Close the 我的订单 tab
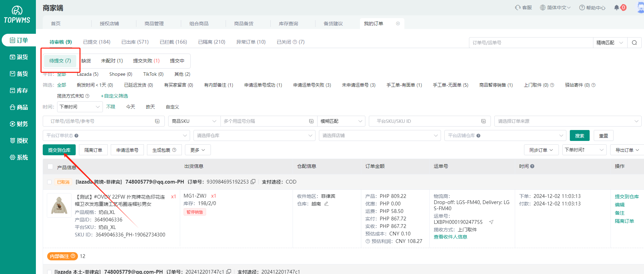This screenshot has width=644, height=274. click(398, 24)
